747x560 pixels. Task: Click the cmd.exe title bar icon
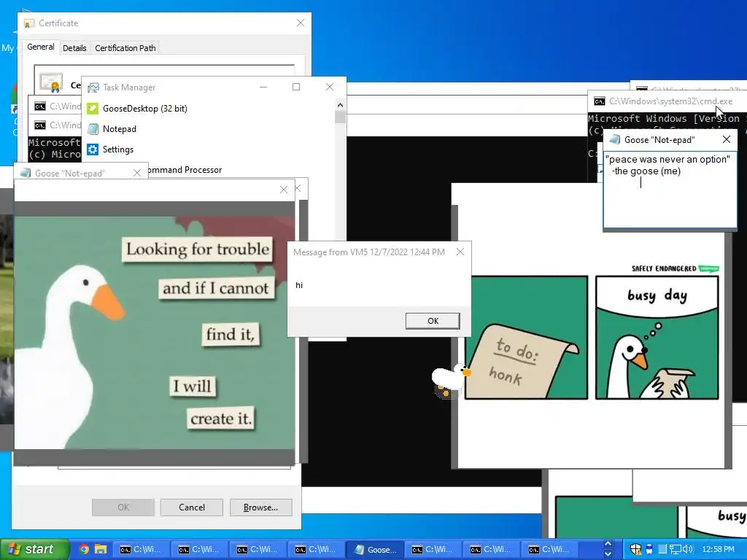point(600,101)
